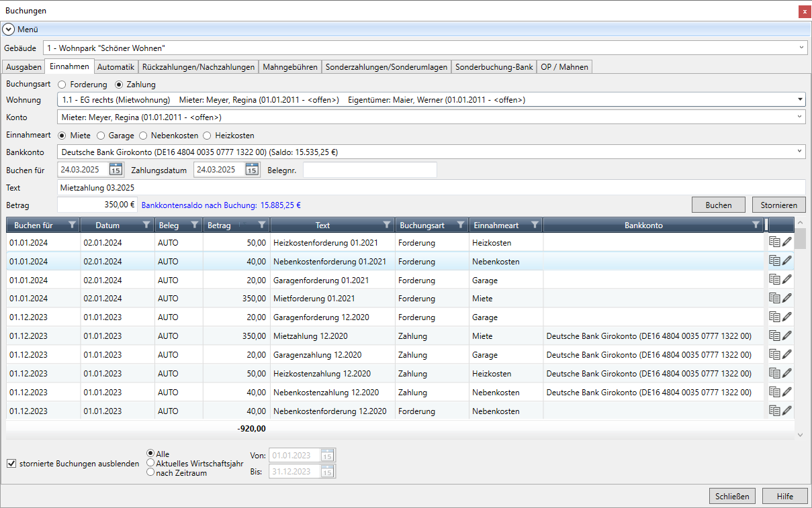Open calendar picker for Zahlungsdatum

coord(252,170)
